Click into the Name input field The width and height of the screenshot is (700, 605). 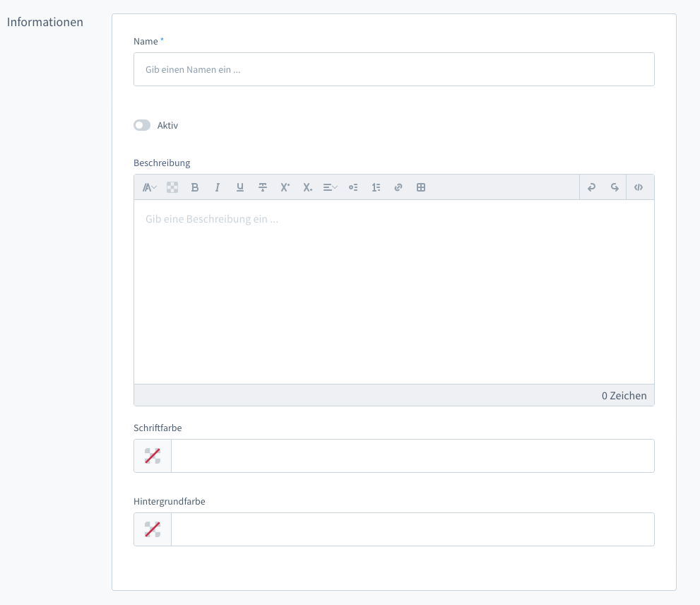[x=393, y=69]
